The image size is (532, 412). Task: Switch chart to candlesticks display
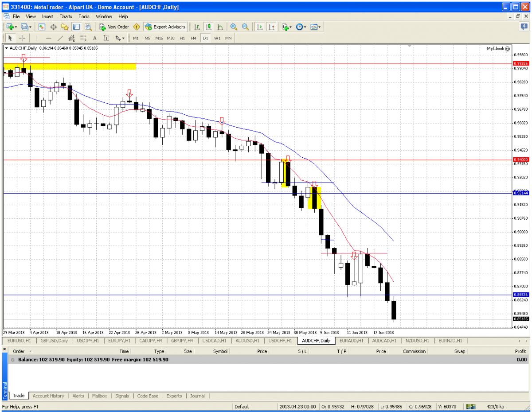[208, 27]
